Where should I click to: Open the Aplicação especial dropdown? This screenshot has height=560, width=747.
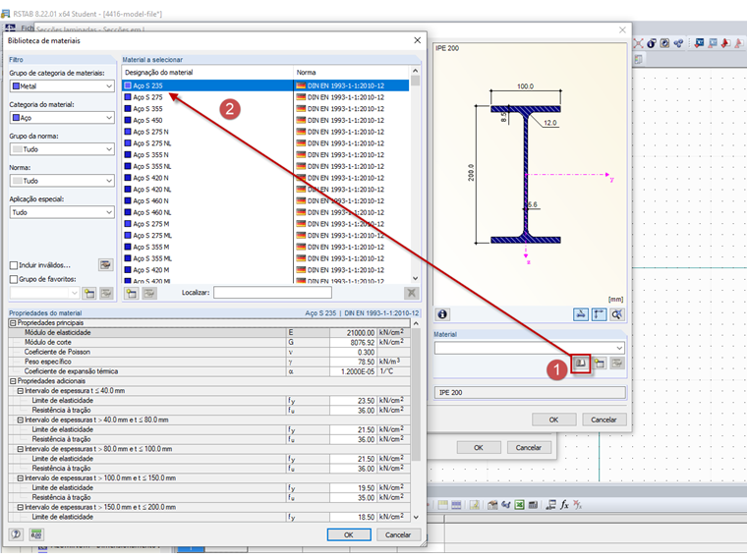tap(62, 212)
